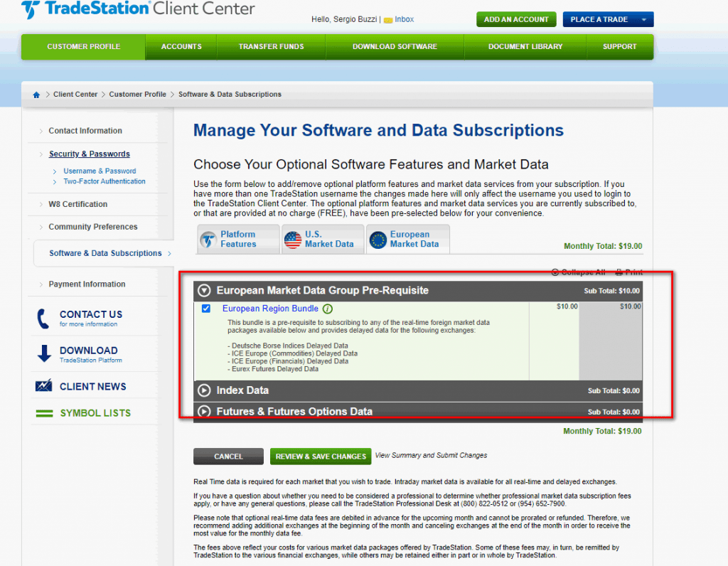The image size is (728, 566).
Task: Open the Transfer Funds menu
Action: (271, 47)
